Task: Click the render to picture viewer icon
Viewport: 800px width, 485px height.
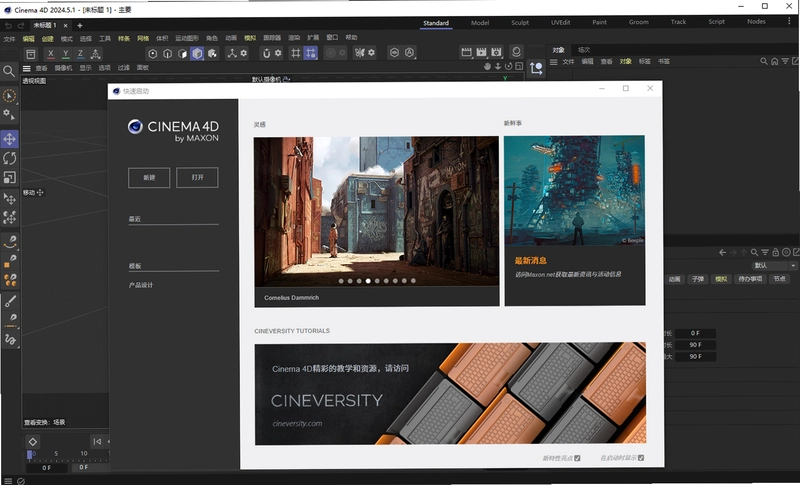Action: point(481,52)
